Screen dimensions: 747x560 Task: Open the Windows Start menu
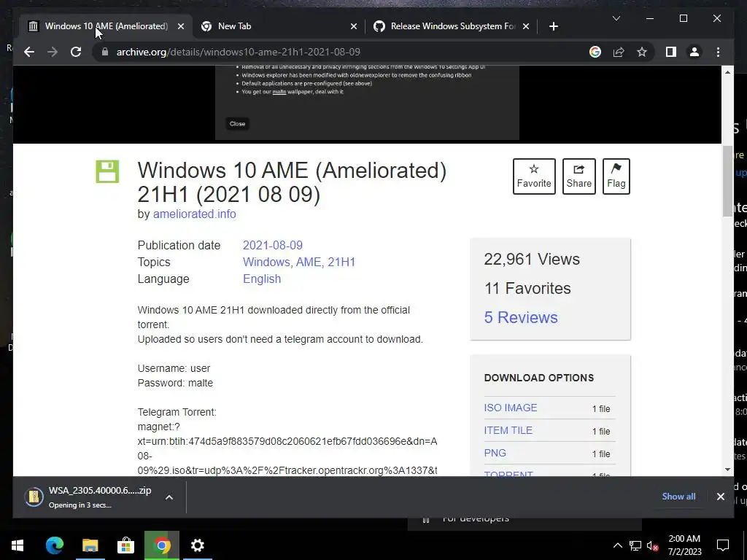point(18,545)
